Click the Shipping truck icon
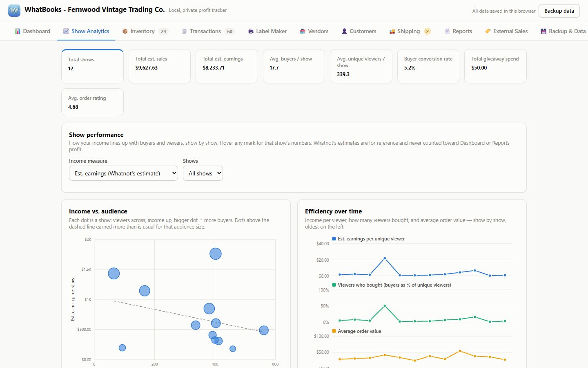The height and width of the screenshot is (368, 588). point(392,31)
